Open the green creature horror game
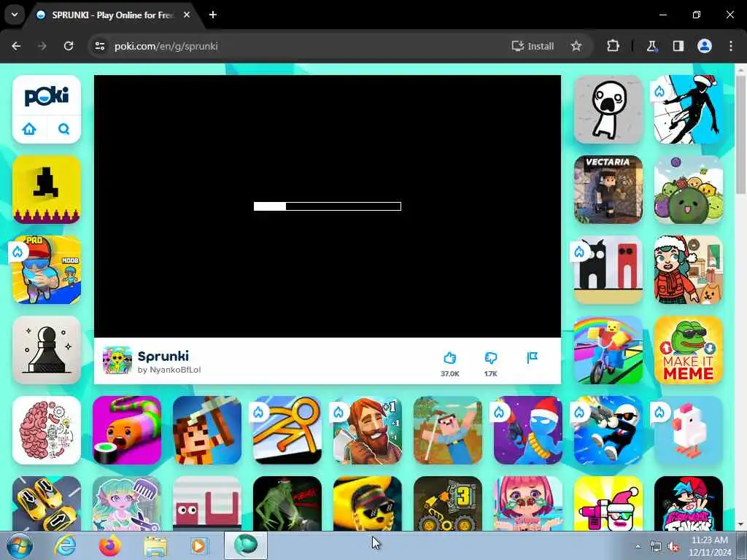This screenshot has width=747, height=560. coord(287,503)
